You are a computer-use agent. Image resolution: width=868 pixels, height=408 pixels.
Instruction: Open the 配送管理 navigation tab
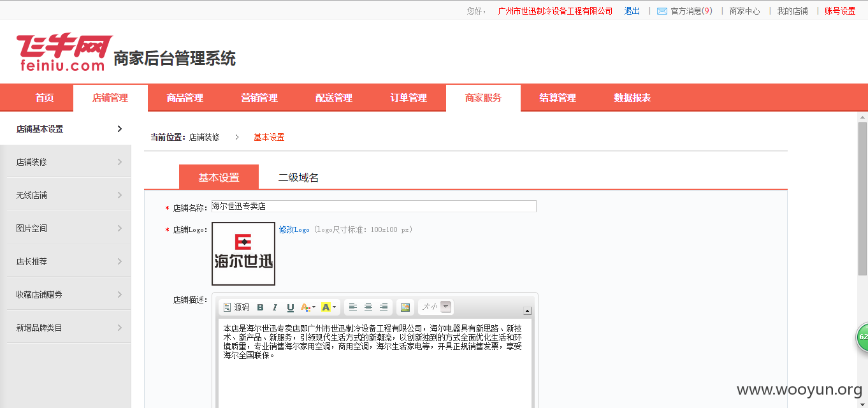click(334, 98)
